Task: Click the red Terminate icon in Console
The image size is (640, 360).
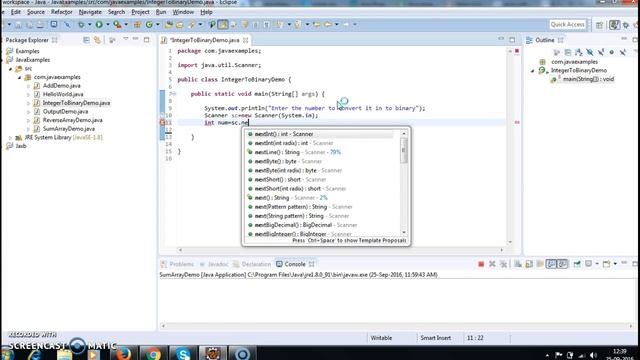Action: [481, 264]
